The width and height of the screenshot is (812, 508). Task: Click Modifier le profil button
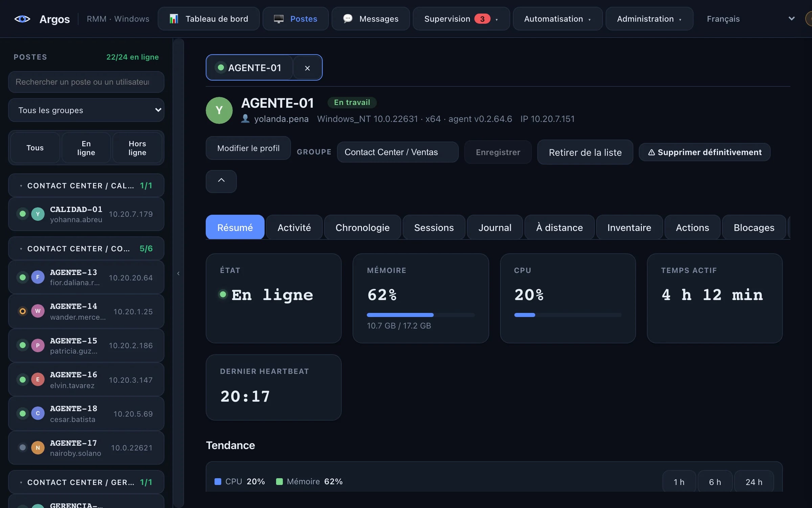248,148
